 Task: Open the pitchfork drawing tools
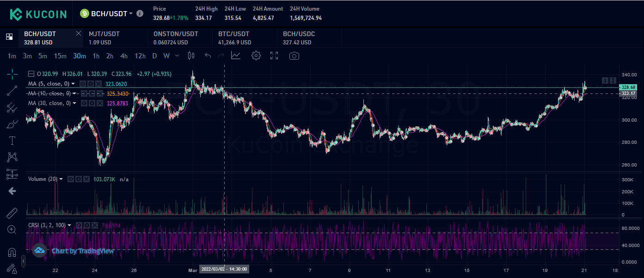(x=12, y=107)
